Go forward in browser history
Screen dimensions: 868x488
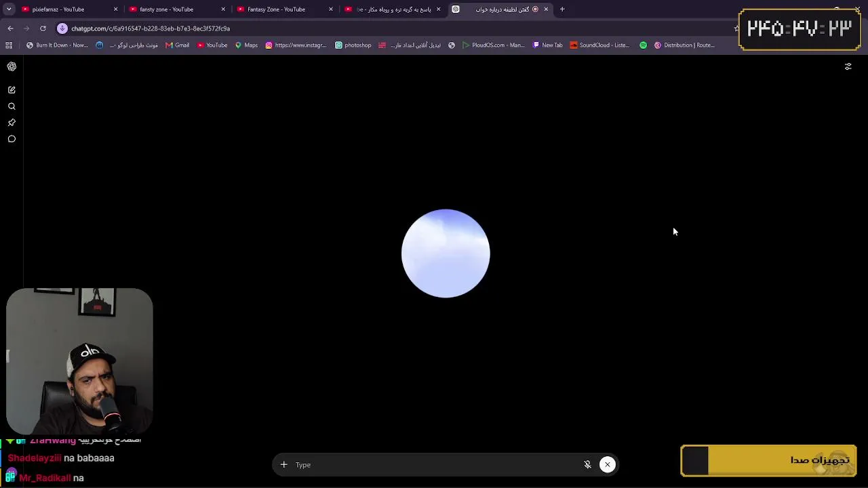26,28
